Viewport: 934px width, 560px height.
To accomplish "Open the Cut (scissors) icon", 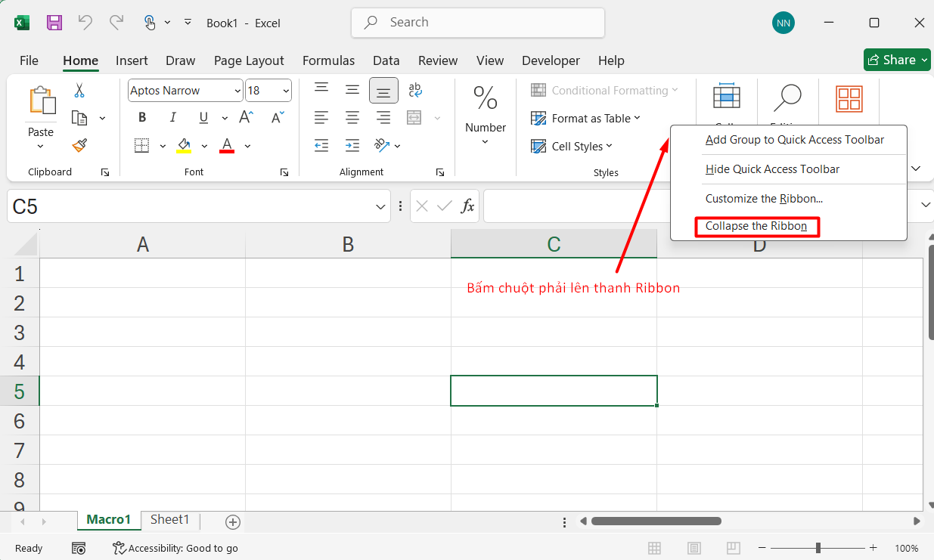I will pos(79,89).
